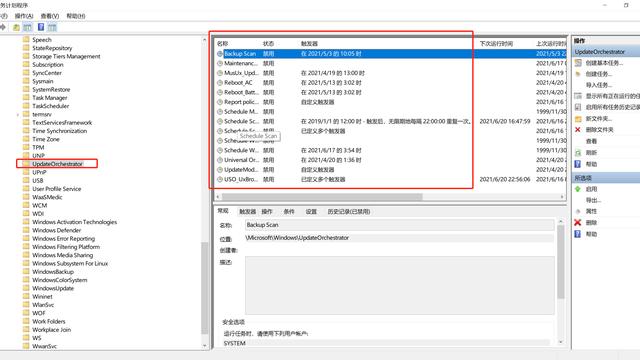Open the 操作(A) menu
The height and width of the screenshot is (360, 640).
point(24,16)
